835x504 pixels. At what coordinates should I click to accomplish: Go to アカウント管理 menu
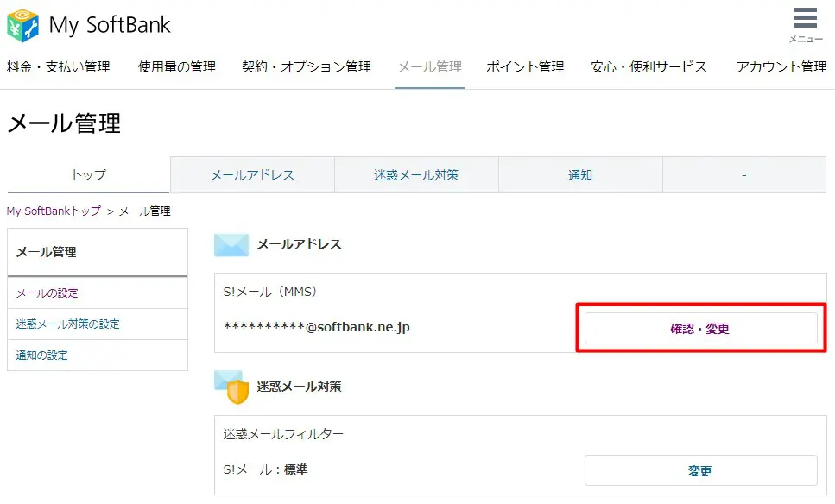(x=781, y=67)
